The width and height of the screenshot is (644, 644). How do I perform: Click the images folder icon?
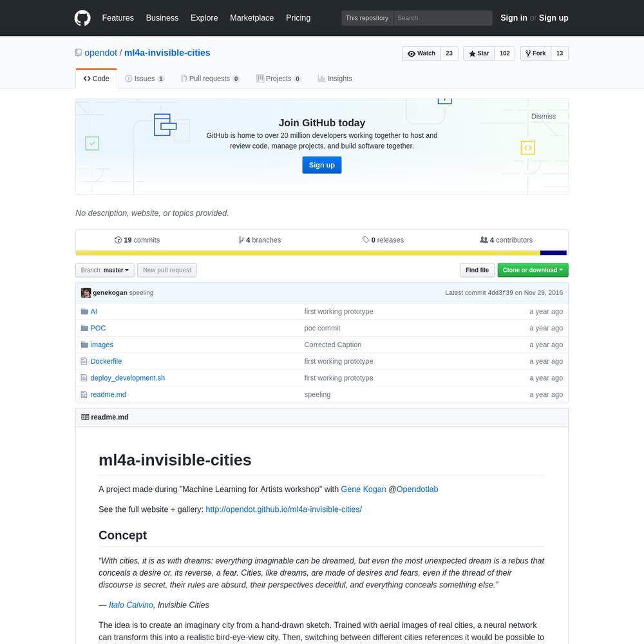pyautogui.click(x=84, y=345)
